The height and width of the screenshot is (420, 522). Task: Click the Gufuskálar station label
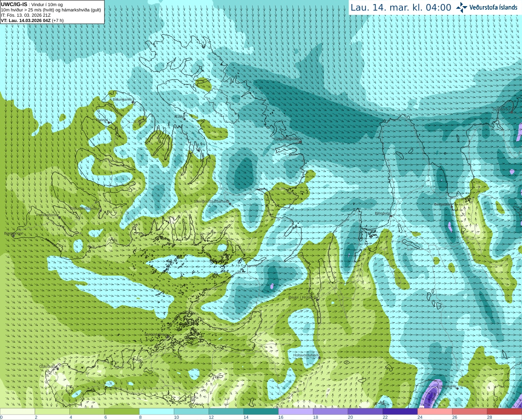pos(48,366)
